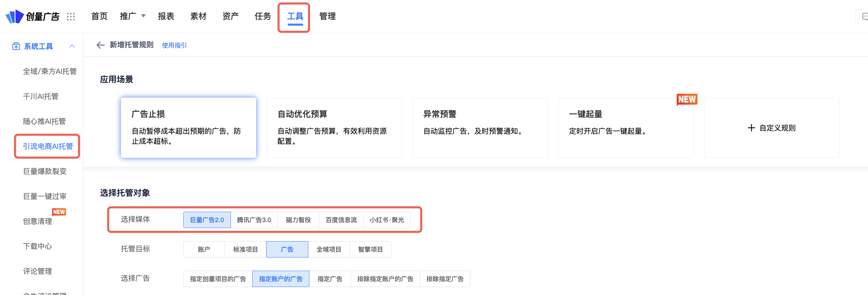Set 托管目标 to 广告
This screenshot has width=868, height=295.
[x=287, y=249]
